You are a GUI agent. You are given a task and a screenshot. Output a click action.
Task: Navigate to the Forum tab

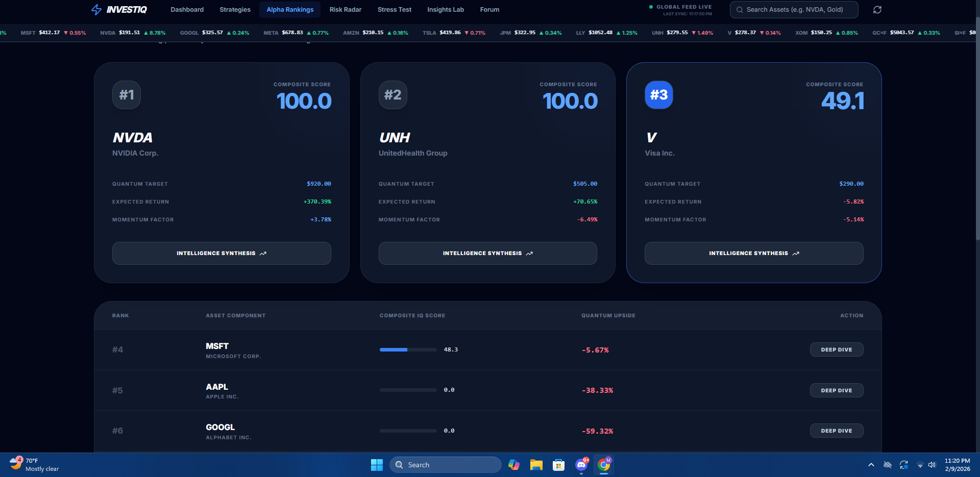(490, 10)
